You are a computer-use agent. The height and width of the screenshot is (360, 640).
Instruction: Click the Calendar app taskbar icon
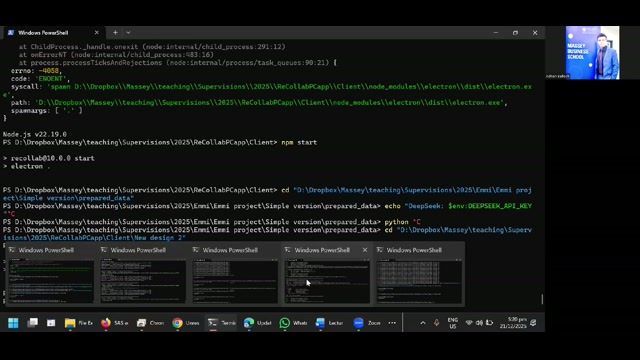click(51, 323)
